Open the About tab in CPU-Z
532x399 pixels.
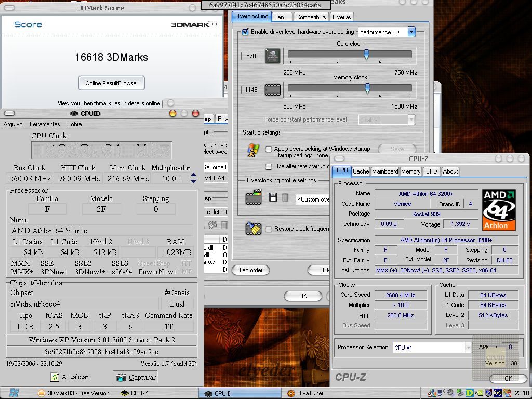pos(450,171)
